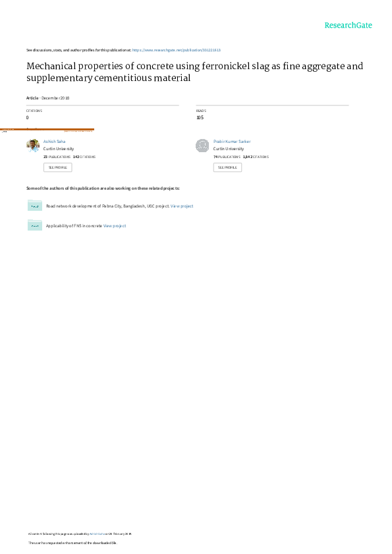Click the paper title Mechanical properties of concrete
The image size is (392, 554).
pyautogui.click(x=195, y=72)
